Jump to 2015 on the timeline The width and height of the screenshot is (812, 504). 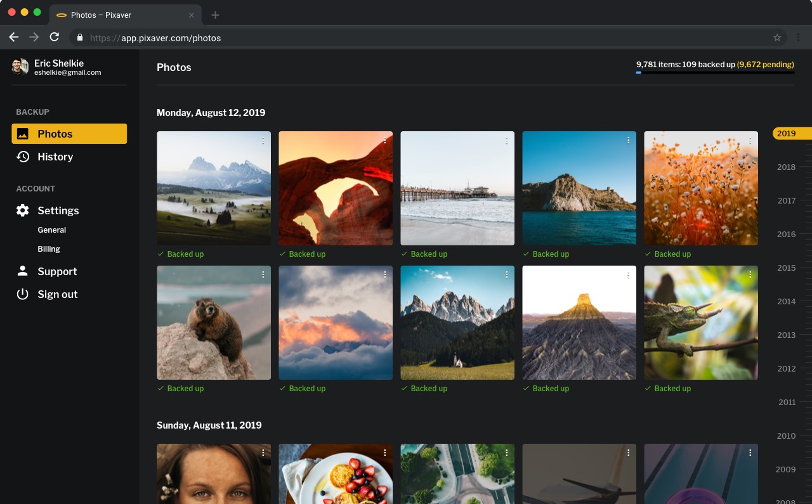point(787,268)
